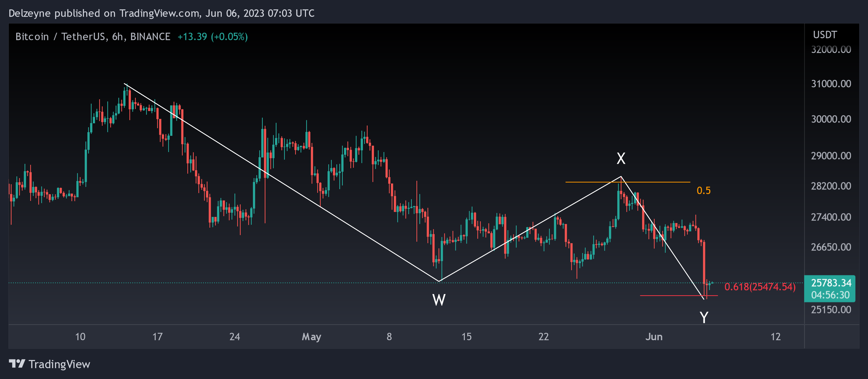Click the 27400.00 price axis label
Viewport: 868px width, 379px height.
(831, 217)
